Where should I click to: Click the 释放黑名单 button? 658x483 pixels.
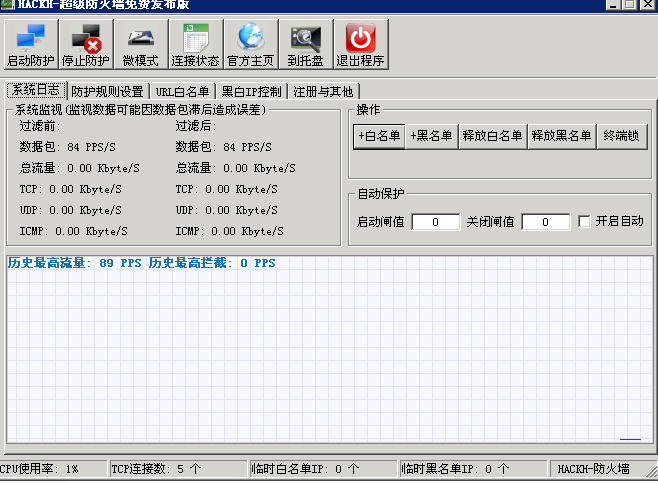tap(561, 136)
